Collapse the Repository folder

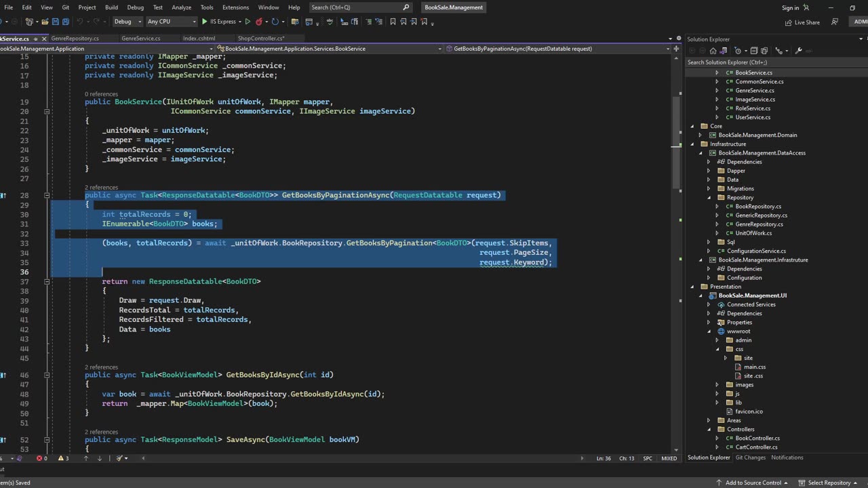[709, 197]
